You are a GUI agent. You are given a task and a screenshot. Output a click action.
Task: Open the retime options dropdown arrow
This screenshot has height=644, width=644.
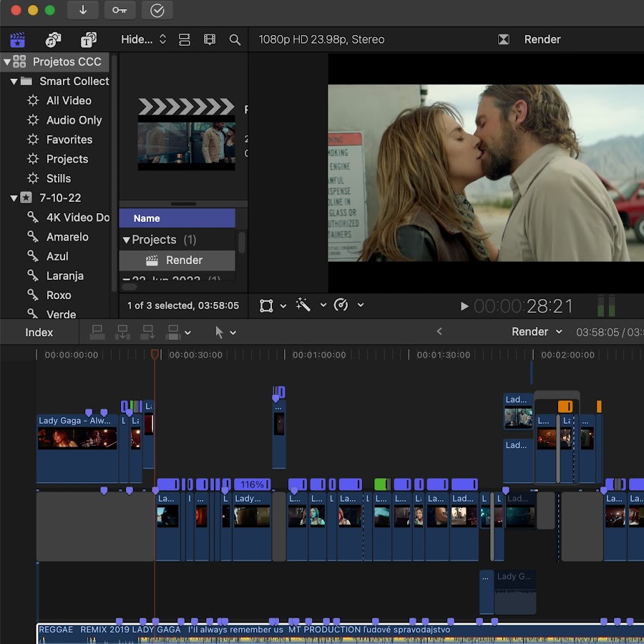click(x=361, y=305)
